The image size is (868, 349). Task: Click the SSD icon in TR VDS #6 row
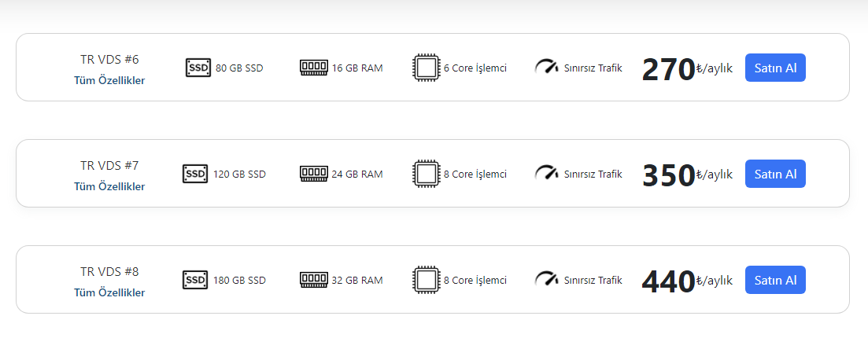(198, 68)
